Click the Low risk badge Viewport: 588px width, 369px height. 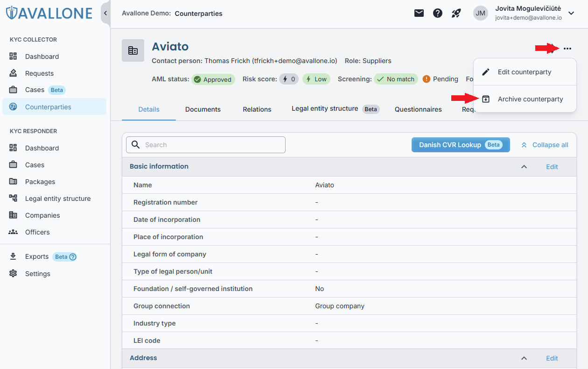(316, 79)
